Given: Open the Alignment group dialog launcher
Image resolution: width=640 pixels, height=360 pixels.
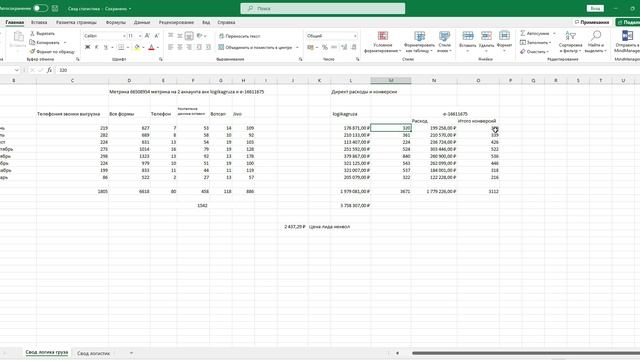Looking at the screenshot, I should (x=300, y=60).
